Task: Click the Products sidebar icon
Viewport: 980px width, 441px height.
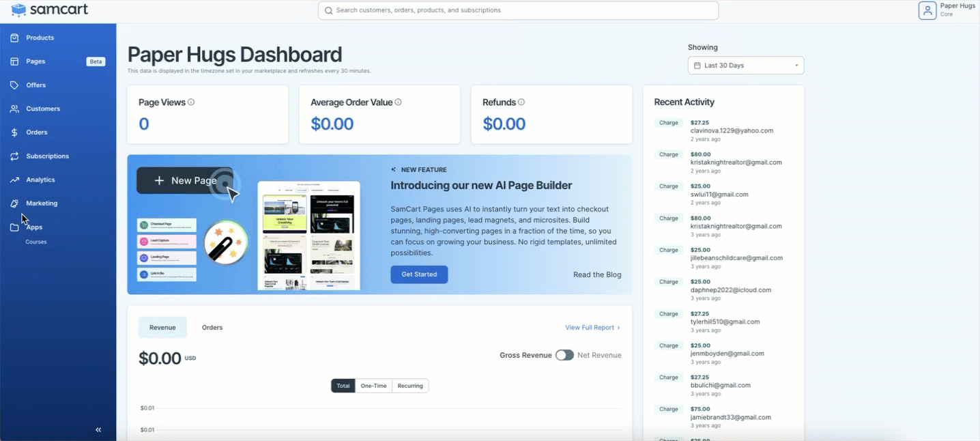Action: coord(14,38)
